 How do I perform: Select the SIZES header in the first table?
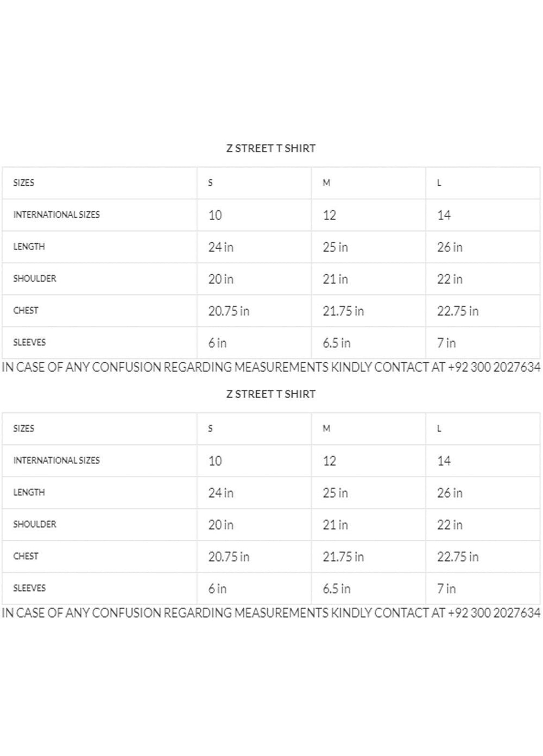point(23,182)
